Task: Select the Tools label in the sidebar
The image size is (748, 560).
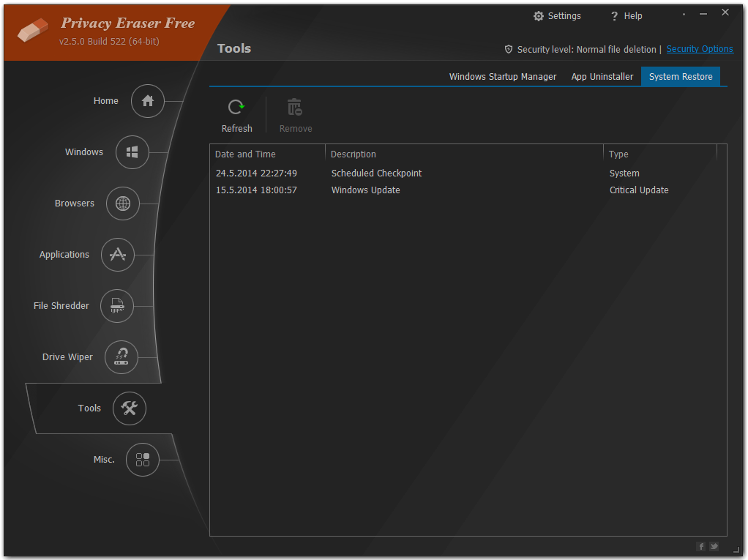Action: click(90, 408)
